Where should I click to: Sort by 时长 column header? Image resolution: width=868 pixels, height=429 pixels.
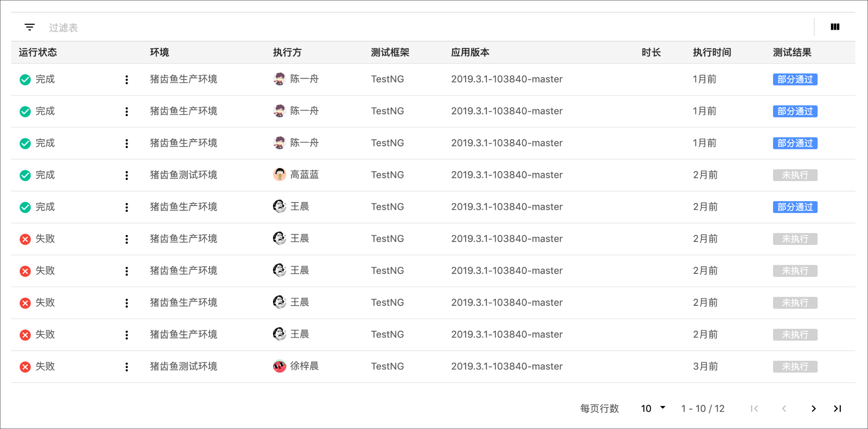point(651,52)
